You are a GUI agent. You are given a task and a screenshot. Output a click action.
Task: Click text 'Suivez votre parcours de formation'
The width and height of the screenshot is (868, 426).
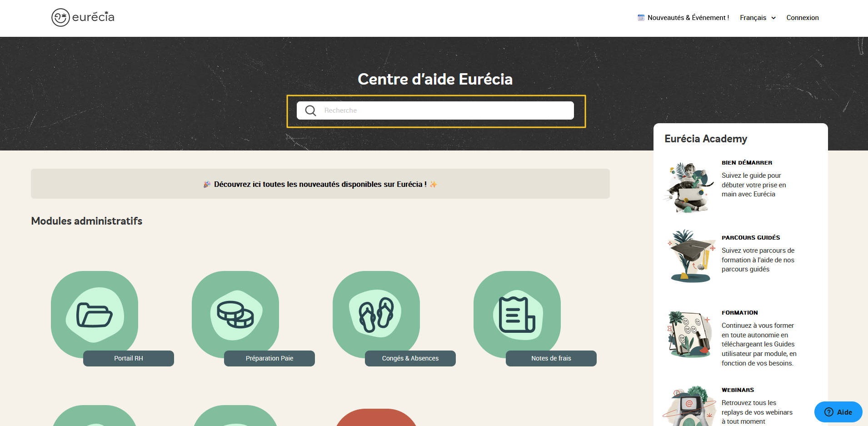[x=758, y=260]
